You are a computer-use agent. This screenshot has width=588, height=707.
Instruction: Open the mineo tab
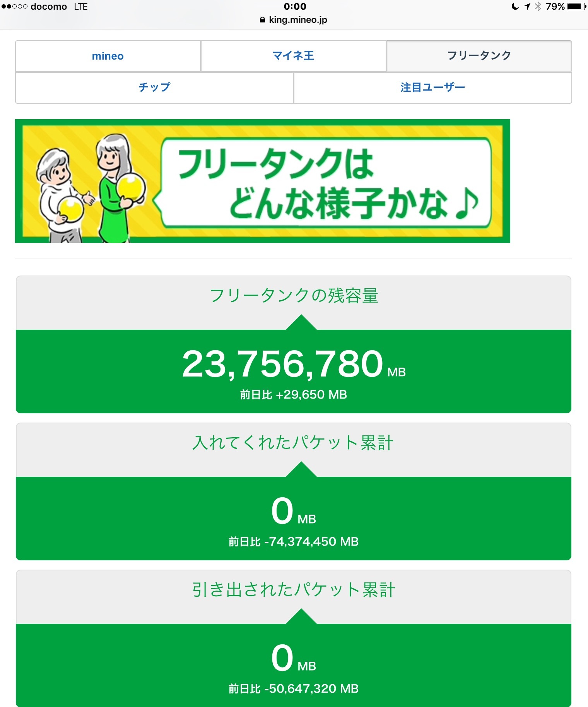(108, 56)
